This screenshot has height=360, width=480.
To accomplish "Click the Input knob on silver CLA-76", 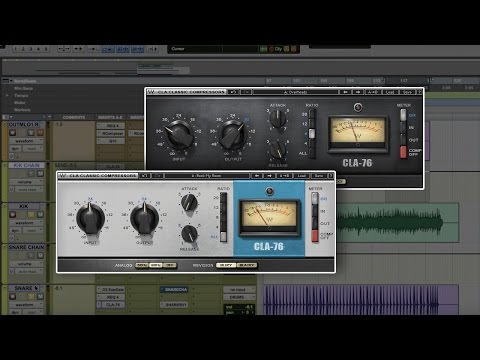I will (x=90, y=218).
